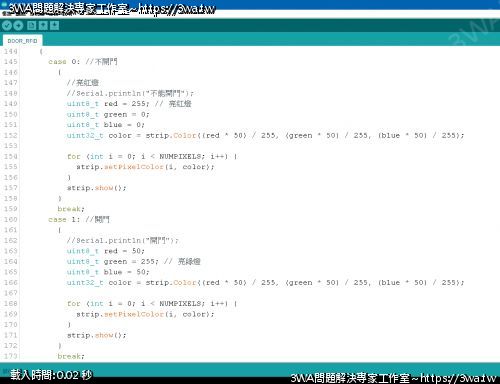Click 'uint8_t green = 0;' on line 150
This screenshot has width=500, height=384.
108,114
